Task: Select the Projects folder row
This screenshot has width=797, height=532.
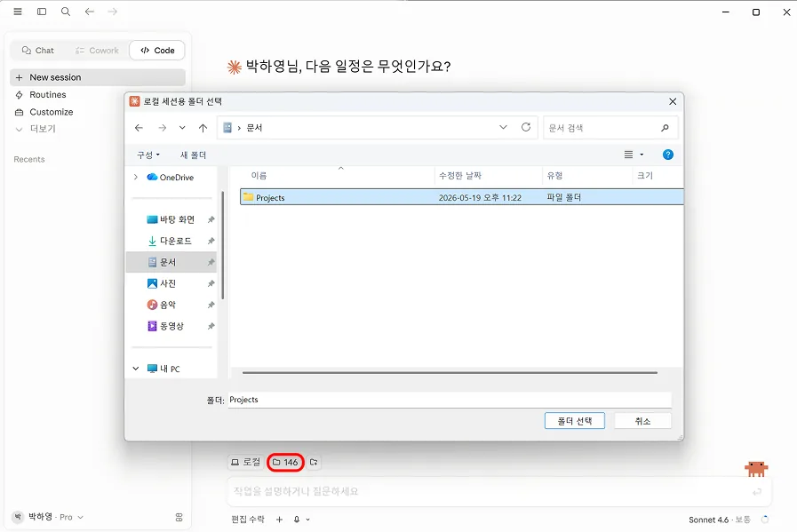Action: click(461, 197)
